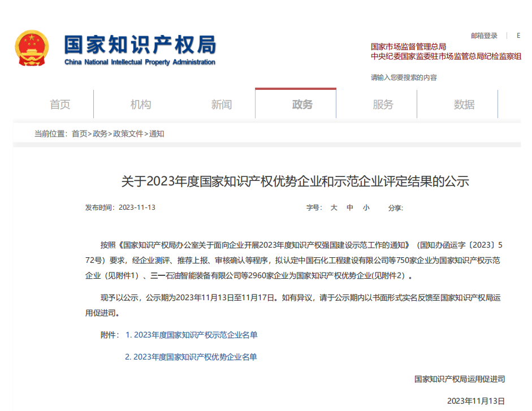Open the 新闻 navigation tab

pos(222,104)
